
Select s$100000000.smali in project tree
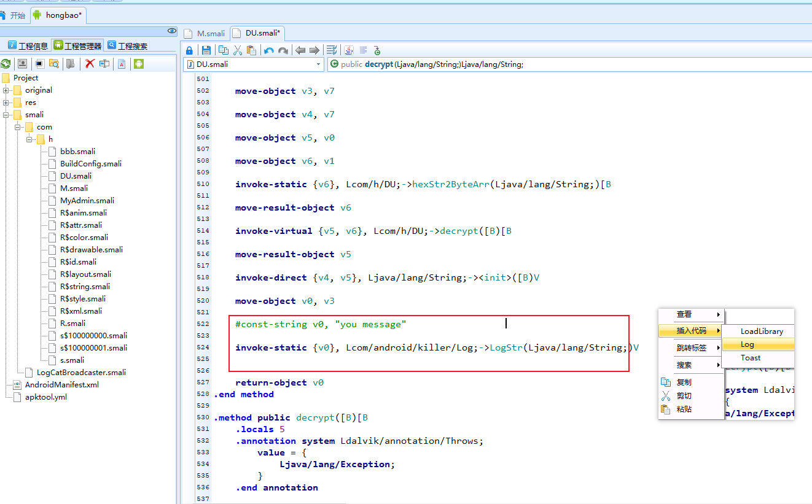click(x=93, y=336)
